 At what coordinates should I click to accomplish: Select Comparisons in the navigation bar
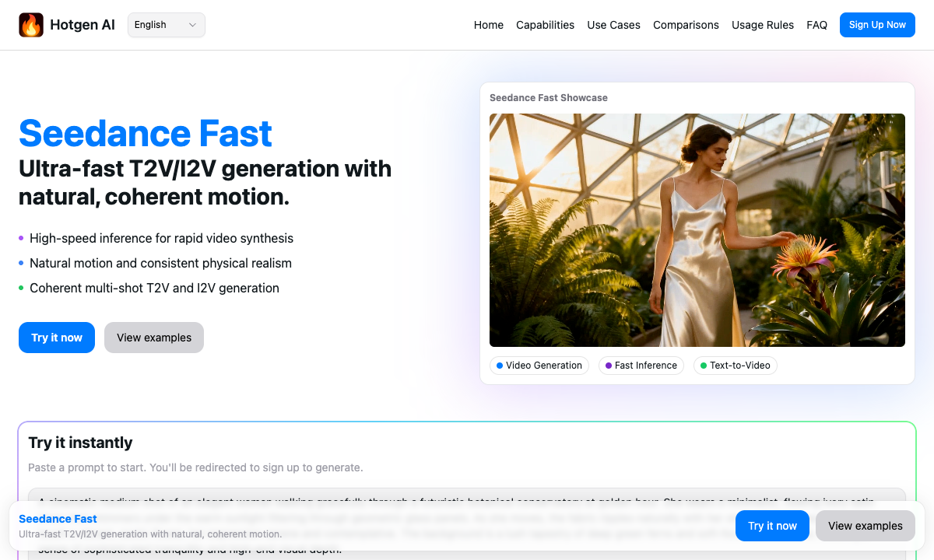pyautogui.click(x=686, y=25)
